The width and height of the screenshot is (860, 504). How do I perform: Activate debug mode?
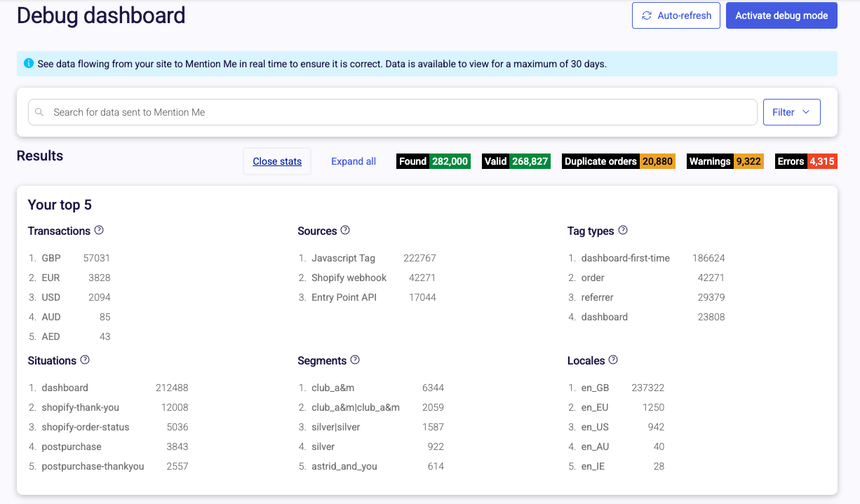[x=781, y=15]
